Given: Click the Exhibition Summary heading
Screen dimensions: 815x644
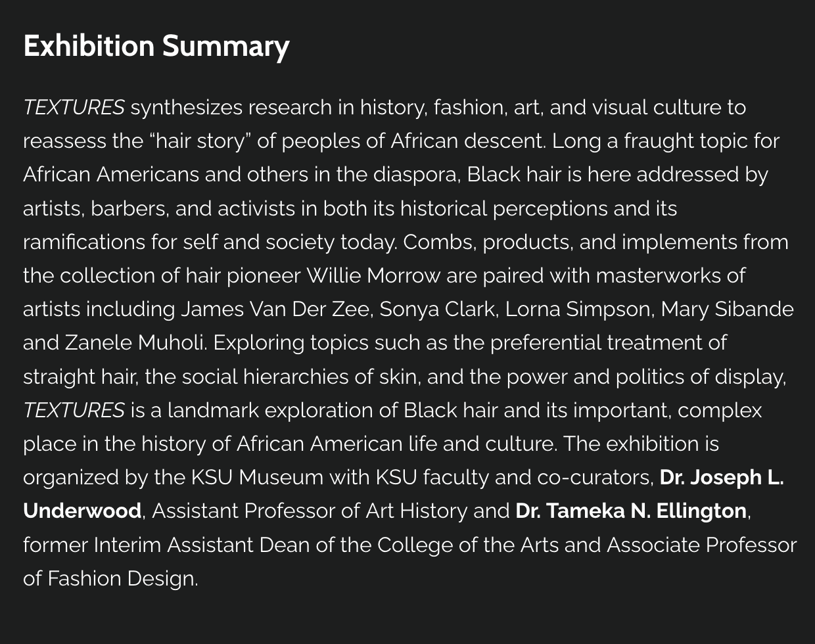Looking at the screenshot, I should tap(156, 46).
